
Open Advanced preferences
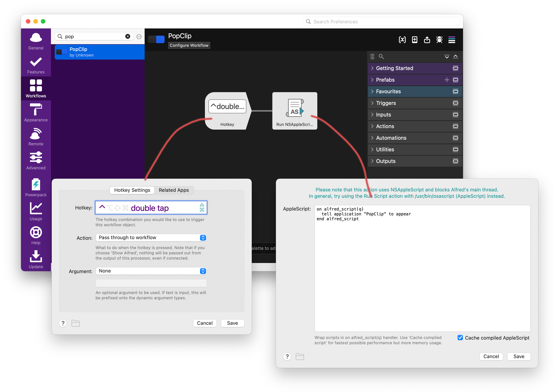point(36,161)
